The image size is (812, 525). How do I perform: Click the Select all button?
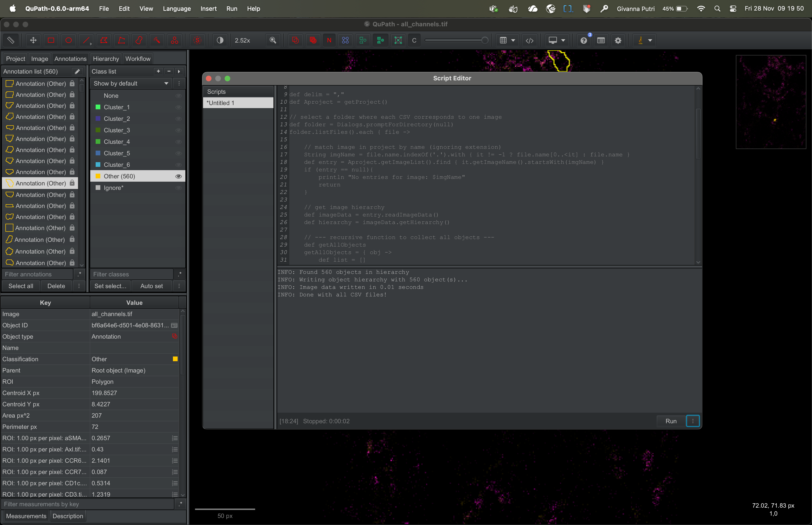click(21, 286)
